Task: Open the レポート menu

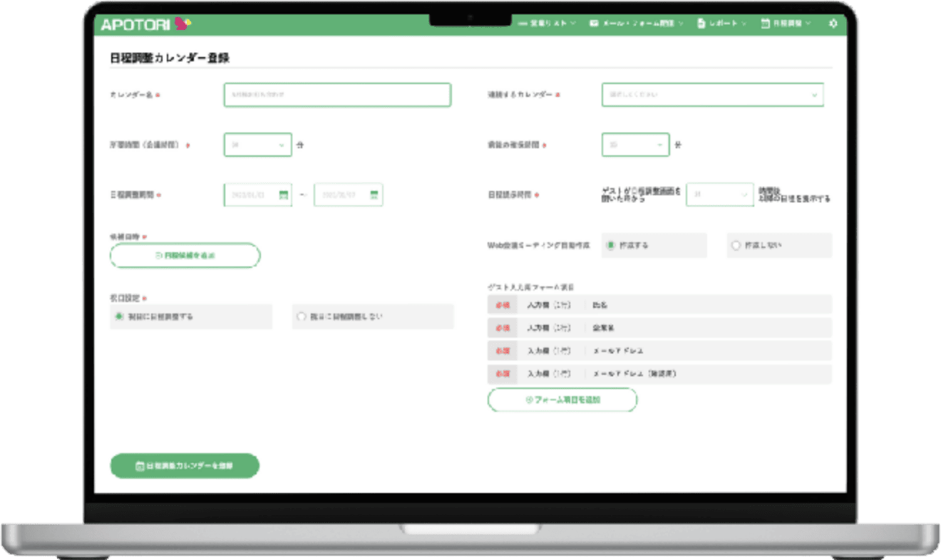Action: click(723, 24)
